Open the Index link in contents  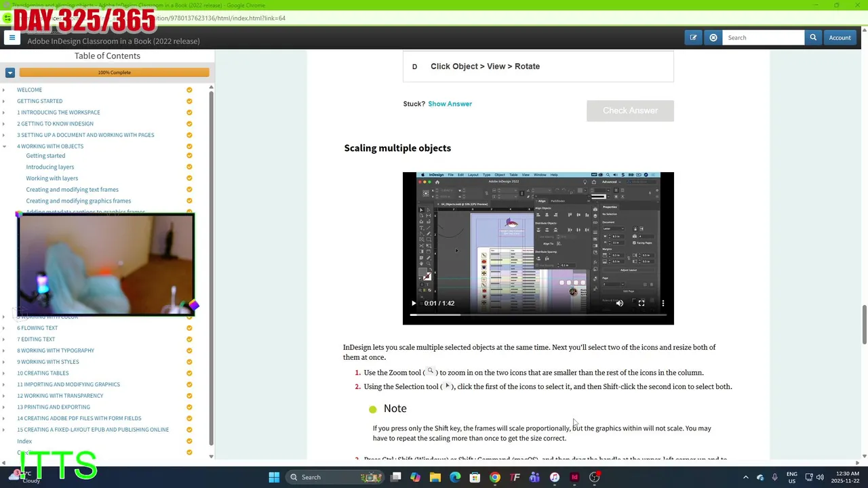(24, 441)
